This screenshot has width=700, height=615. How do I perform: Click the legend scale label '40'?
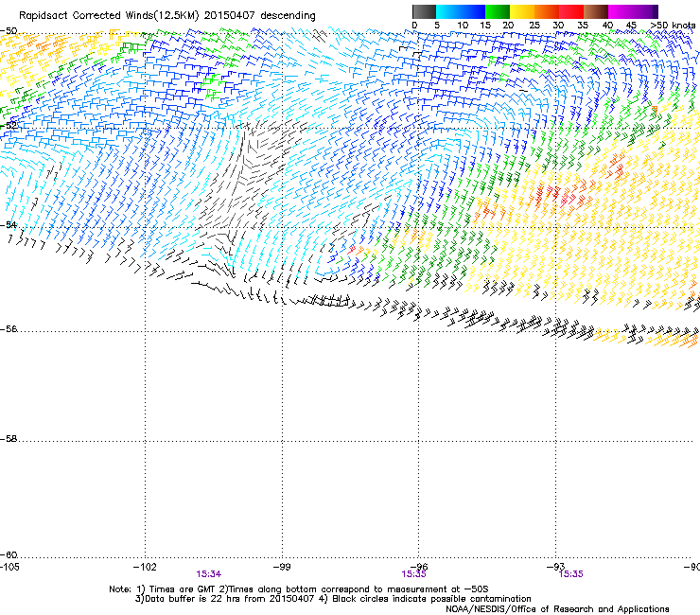tap(607, 26)
